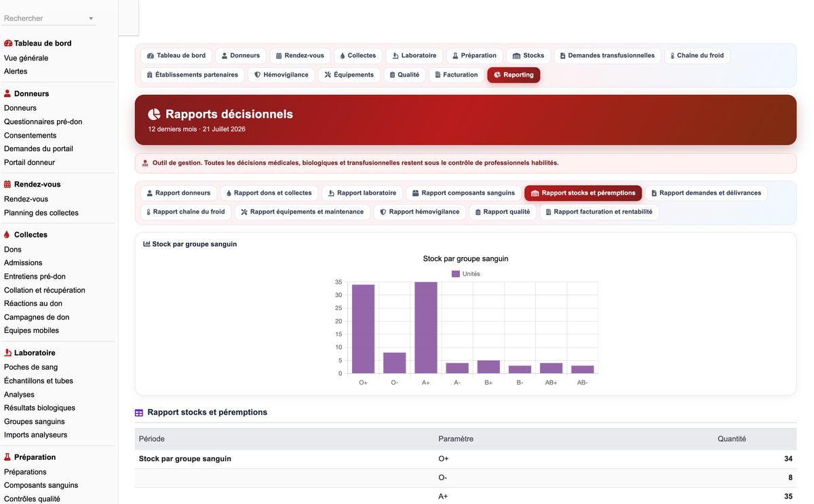
Task: Open the Reporting tab
Action: click(513, 75)
